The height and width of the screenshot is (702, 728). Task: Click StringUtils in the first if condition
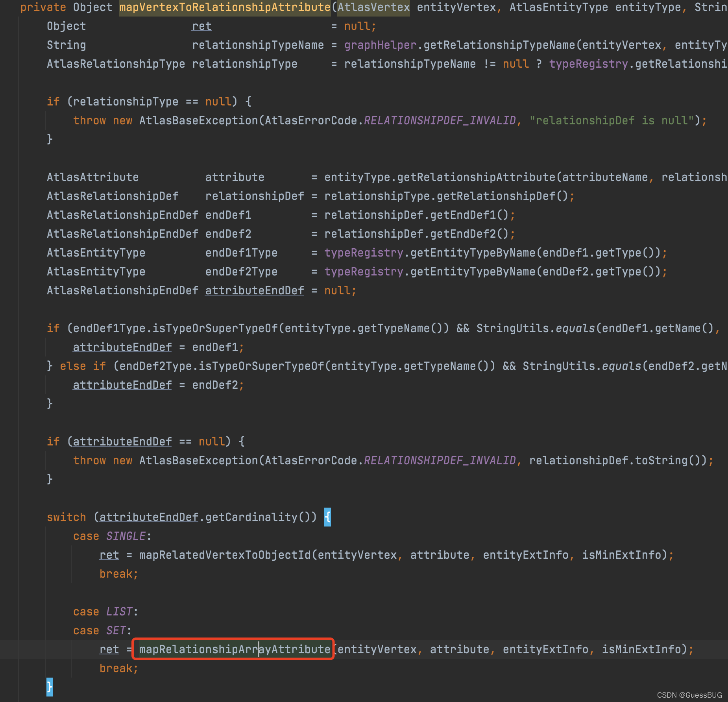point(512,329)
